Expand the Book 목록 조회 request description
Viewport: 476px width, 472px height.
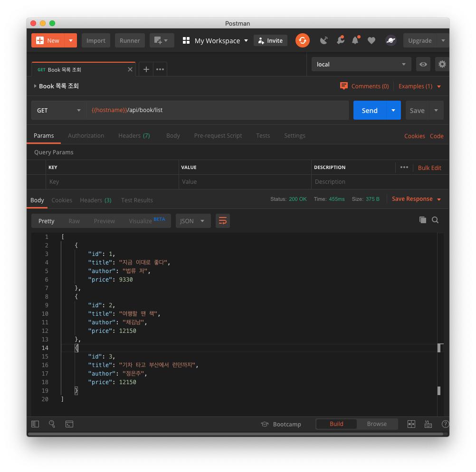click(x=35, y=86)
